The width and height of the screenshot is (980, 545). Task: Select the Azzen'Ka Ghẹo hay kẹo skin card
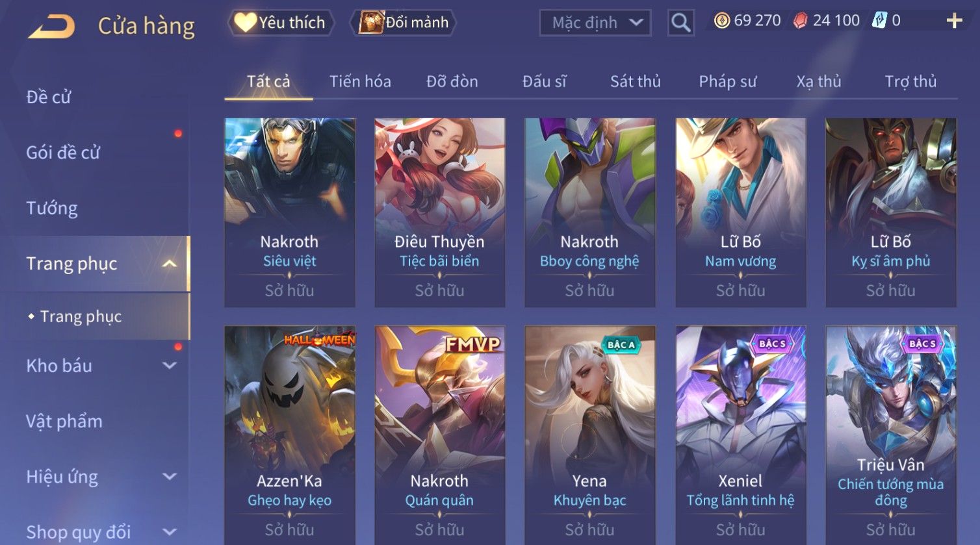tap(290, 435)
